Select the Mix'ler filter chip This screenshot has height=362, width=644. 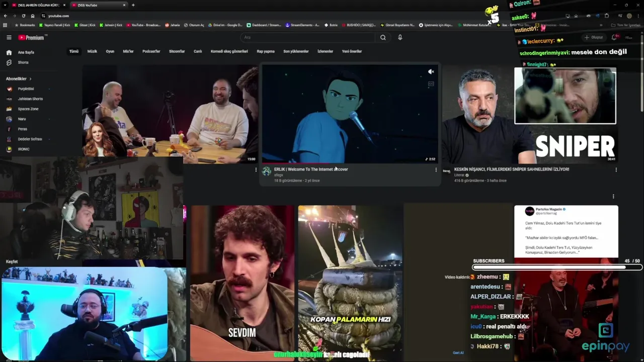tap(128, 51)
